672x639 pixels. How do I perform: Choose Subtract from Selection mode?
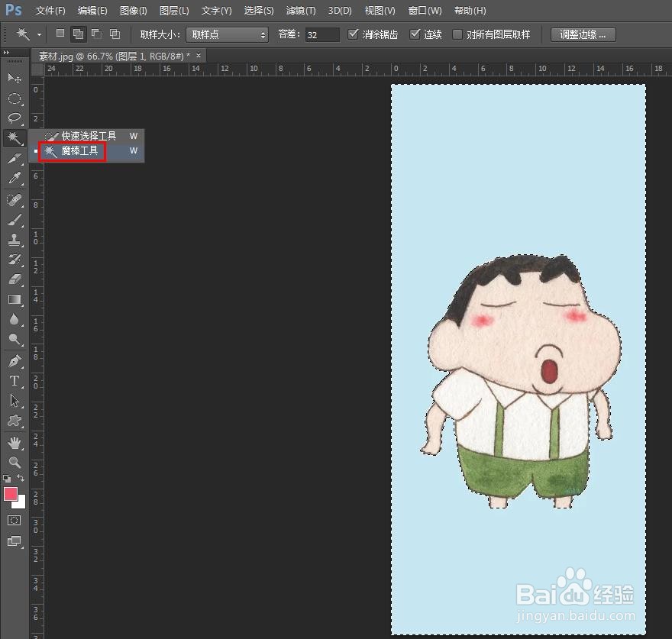[96, 34]
